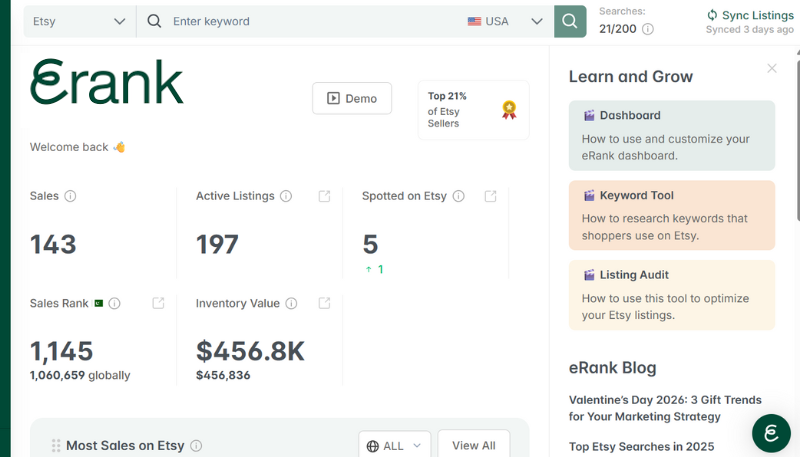Open the Sales Rank external link icon

tap(158, 303)
